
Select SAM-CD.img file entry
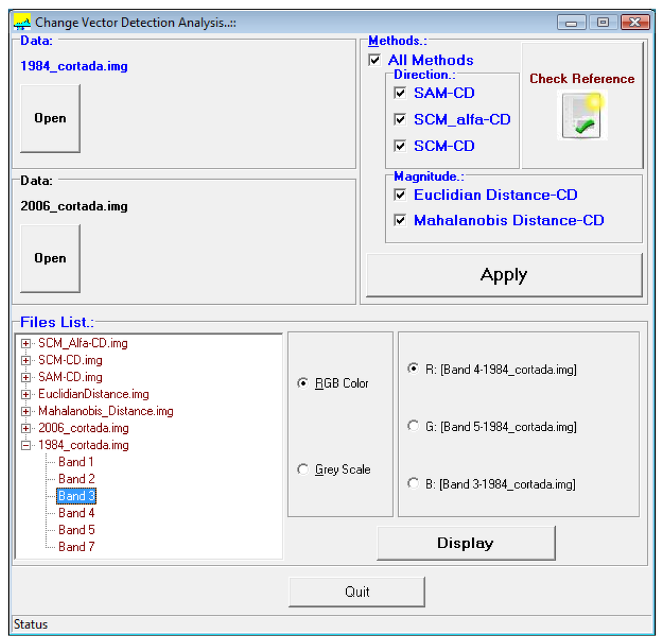coord(70,377)
